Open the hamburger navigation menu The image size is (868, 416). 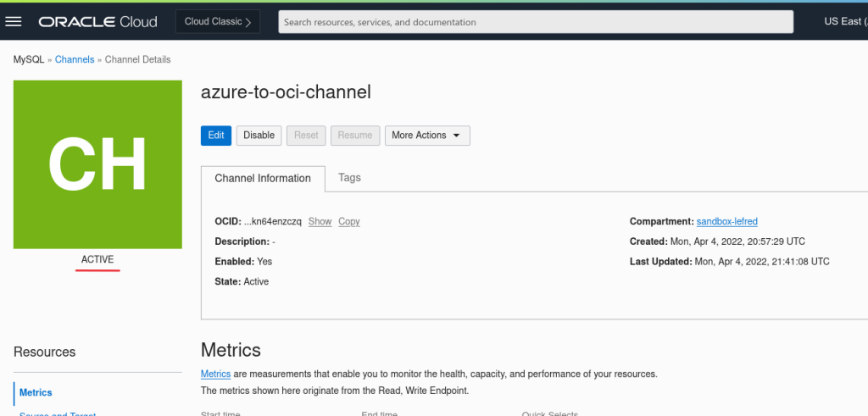14,21
